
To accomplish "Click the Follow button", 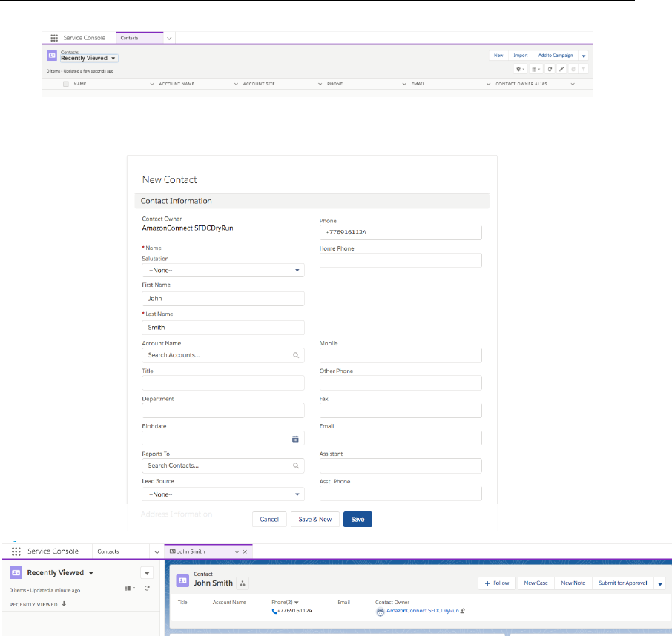I will pyautogui.click(x=497, y=583).
